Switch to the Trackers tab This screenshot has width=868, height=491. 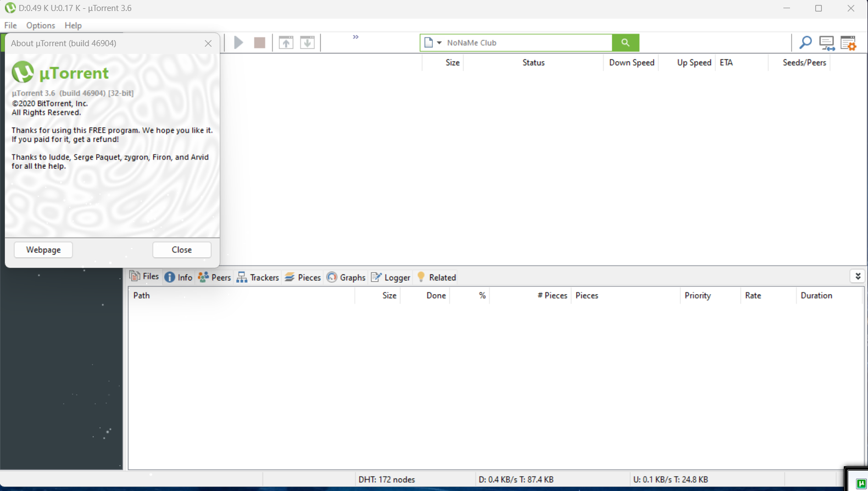[258, 277]
